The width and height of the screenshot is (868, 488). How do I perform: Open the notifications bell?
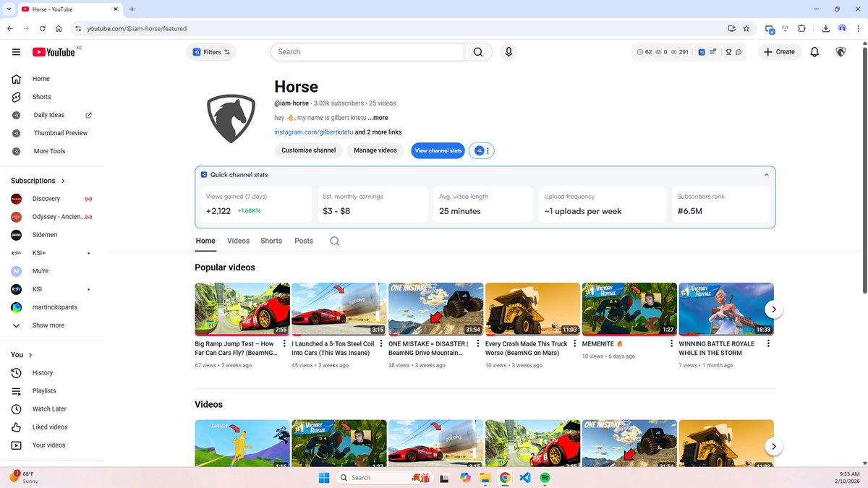click(814, 52)
